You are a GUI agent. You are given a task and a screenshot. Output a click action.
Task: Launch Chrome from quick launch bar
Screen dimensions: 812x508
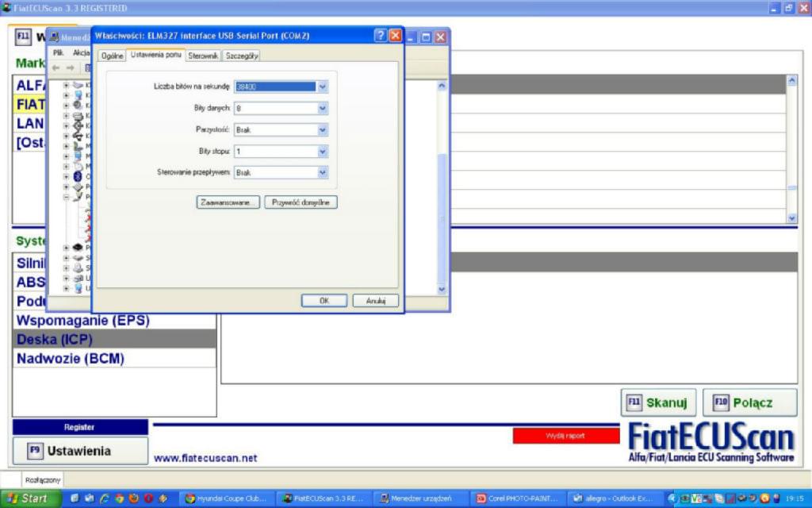tap(120, 498)
